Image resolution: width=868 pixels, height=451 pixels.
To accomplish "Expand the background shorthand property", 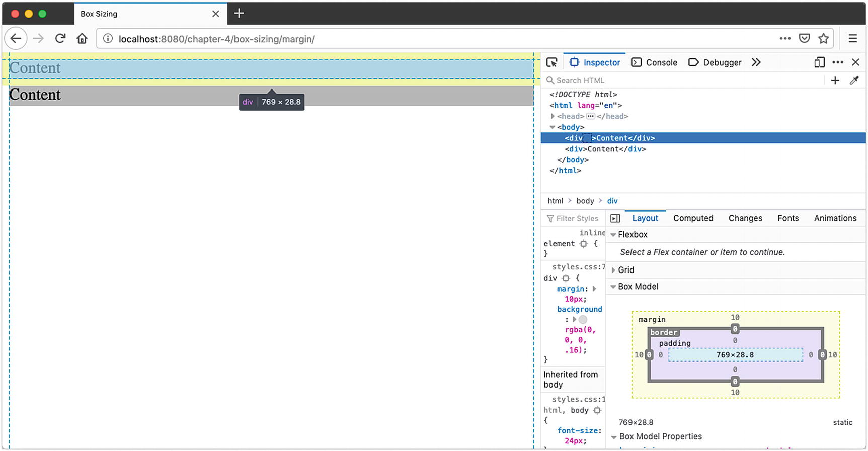I will tap(574, 319).
